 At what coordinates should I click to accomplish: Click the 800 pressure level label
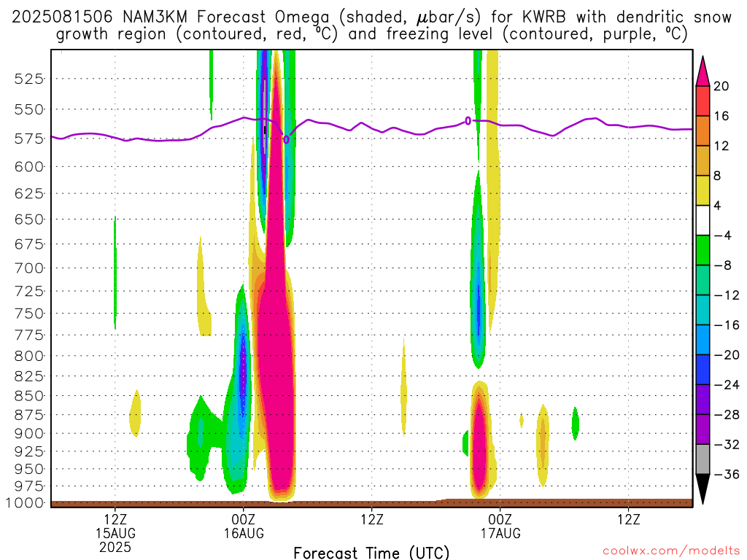pyautogui.click(x=29, y=356)
